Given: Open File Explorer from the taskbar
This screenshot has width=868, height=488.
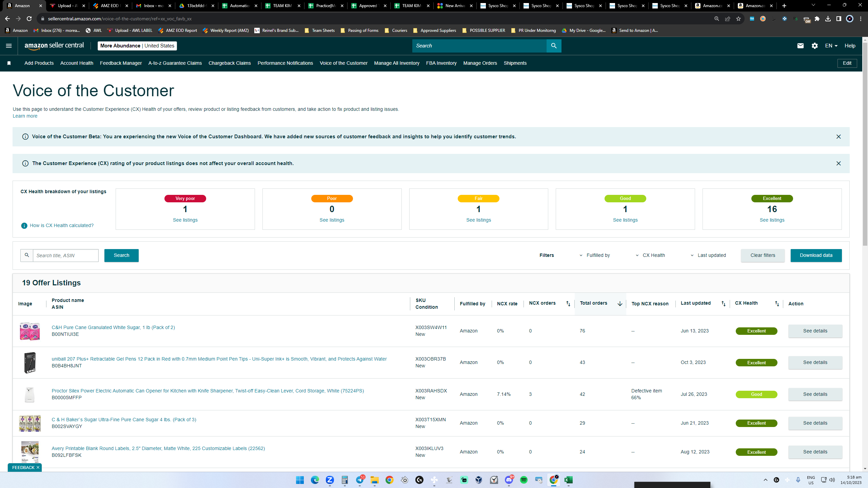Looking at the screenshot, I should click(x=374, y=480).
